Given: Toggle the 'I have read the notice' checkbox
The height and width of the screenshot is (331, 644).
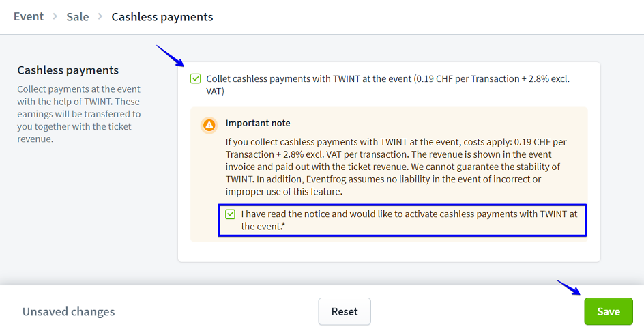Looking at the screenshot, I should (x=231, y=214).
